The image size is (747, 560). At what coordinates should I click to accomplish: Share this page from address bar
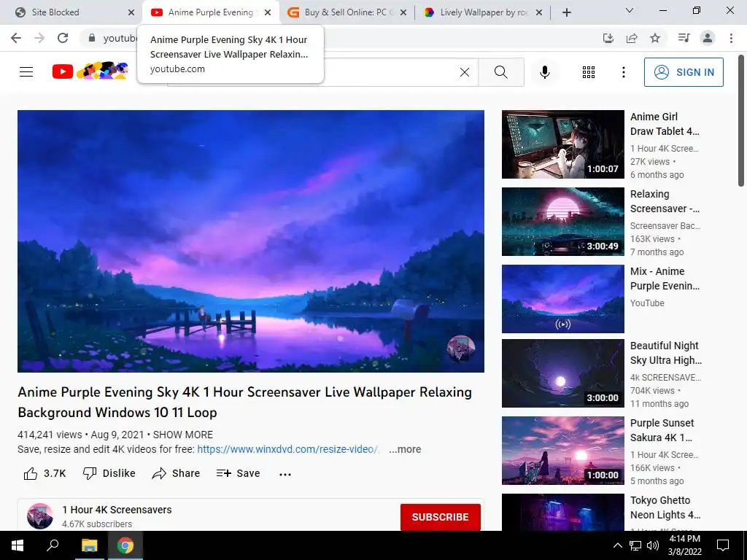(632, 38)
